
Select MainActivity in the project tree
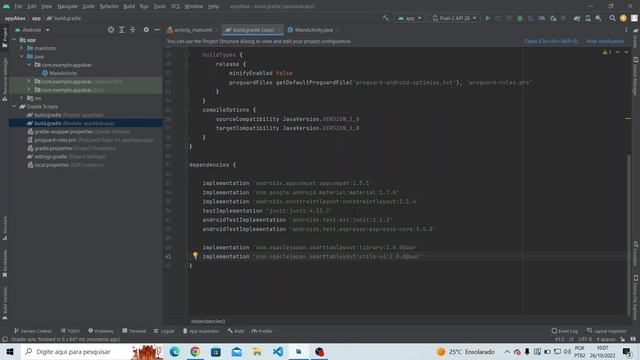(x=60, y=73)
